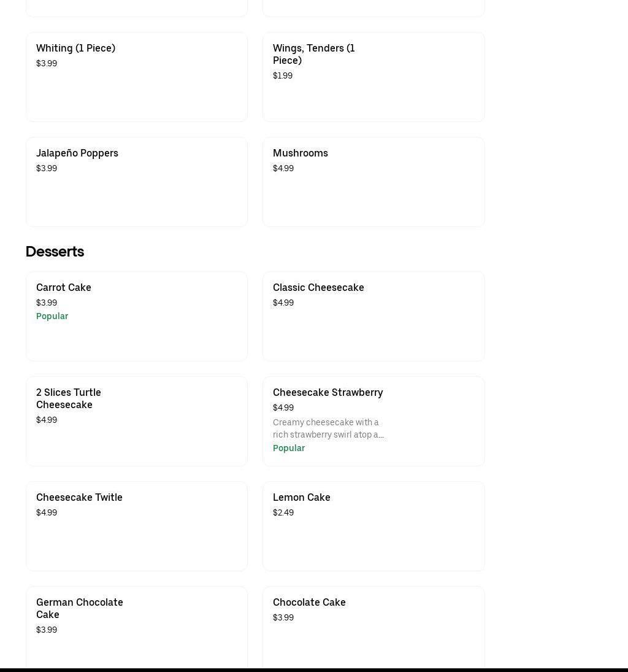Select Classic Cheesecake dessert
Image resolution: width=628 pixels, height=672 pixels.
[x=373, y=316]
